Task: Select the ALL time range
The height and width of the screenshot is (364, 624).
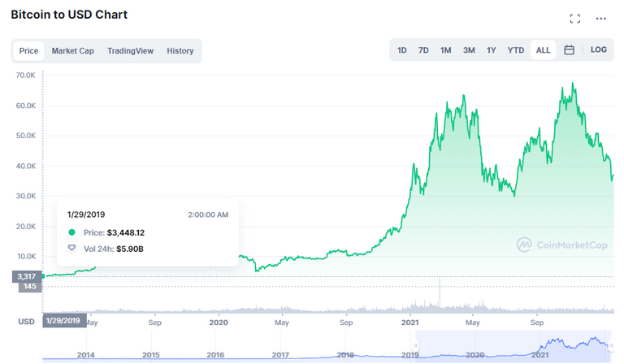Action: (543, 50)
